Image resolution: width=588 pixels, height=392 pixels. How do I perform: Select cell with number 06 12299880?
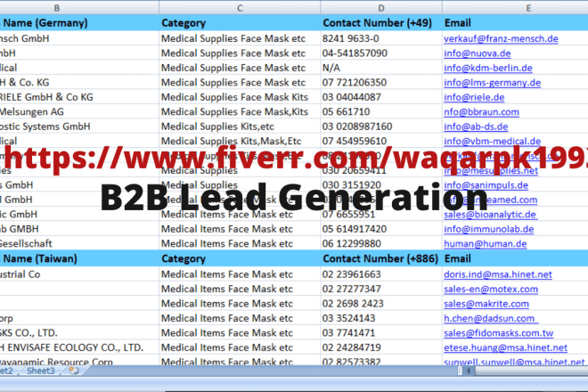pos(381,243)
